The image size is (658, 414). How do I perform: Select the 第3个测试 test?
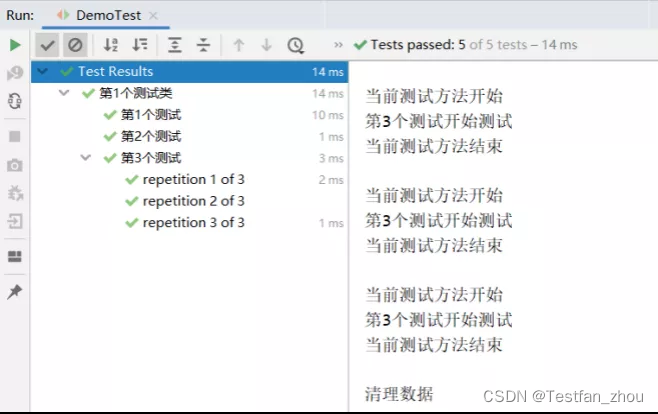(151, 158)
